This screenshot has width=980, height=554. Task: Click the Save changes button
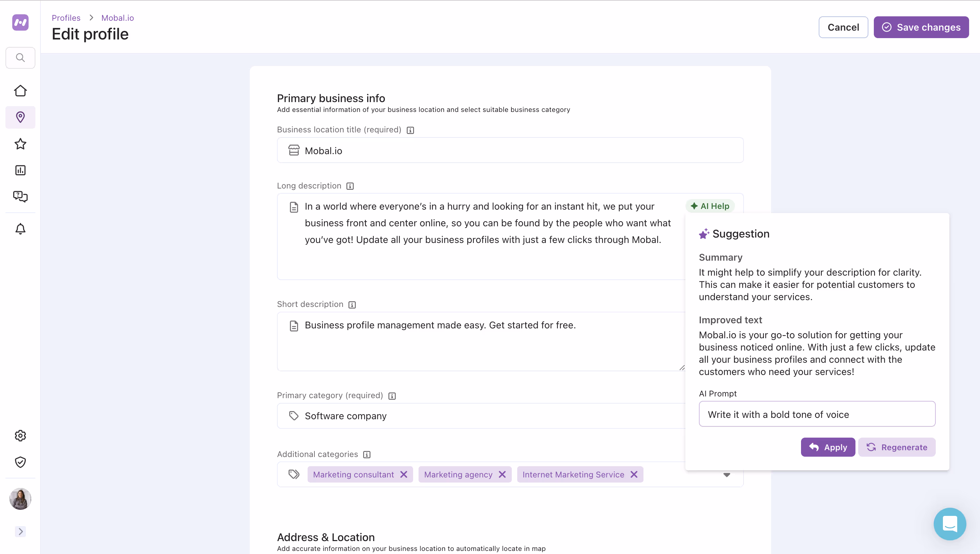[921, 28]
